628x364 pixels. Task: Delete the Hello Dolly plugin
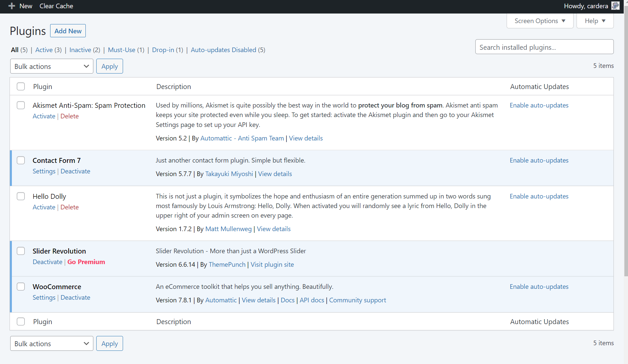click(70, 207)
